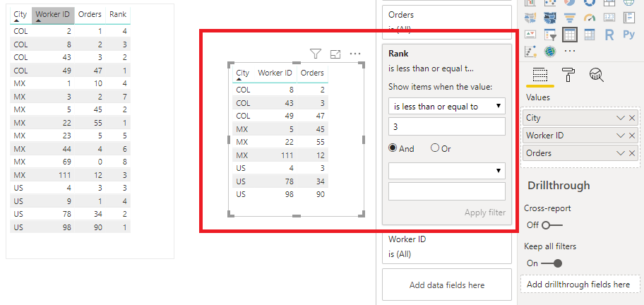Image resolution: width=644 pixels, height=305 pixels.
Task: Open more visuals via the ellipsis in the Visualizations gallery
Action: pyautogui.click(x=570, y=52)
